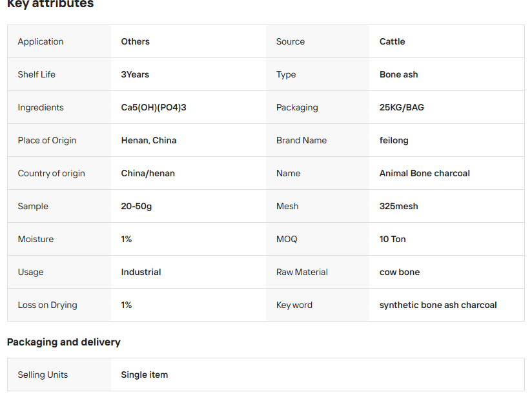The height and width of the screenshot is (401, 532).
Task: Select the 'Cattle' source value
Action: tap(392, 41)
